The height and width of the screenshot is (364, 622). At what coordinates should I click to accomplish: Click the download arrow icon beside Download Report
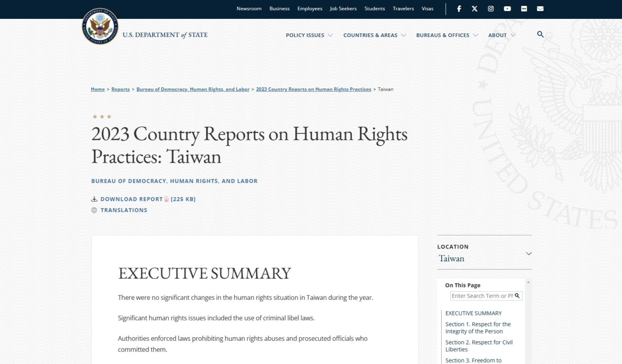tap(94, 199)
